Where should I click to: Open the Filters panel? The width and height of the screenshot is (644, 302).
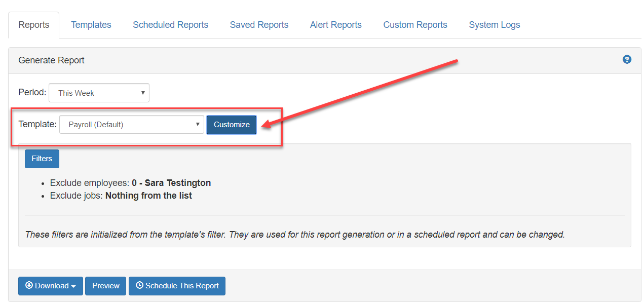[42, 159]
